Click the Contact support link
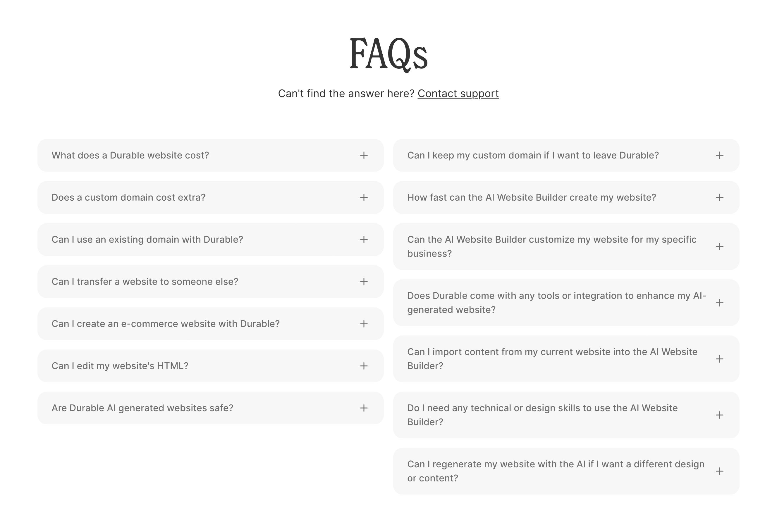777x532 pixels. (x=458, y=94)
